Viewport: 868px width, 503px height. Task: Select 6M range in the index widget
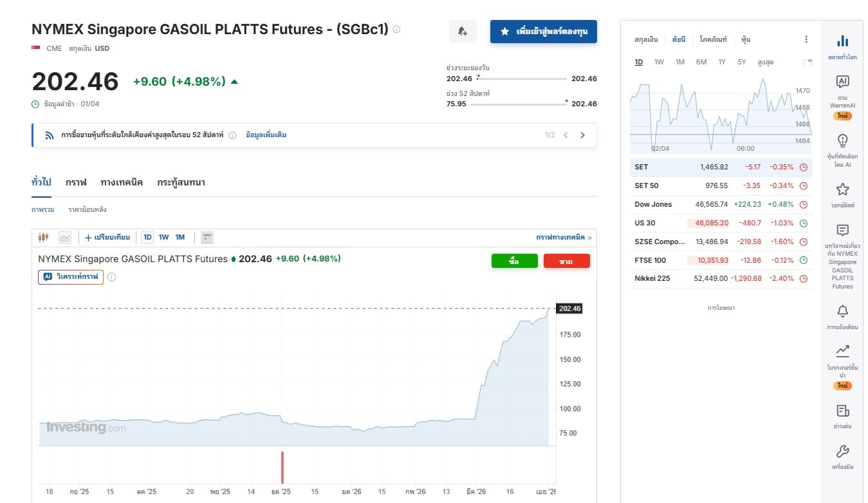pyautogui.click(x=701, y=62)
